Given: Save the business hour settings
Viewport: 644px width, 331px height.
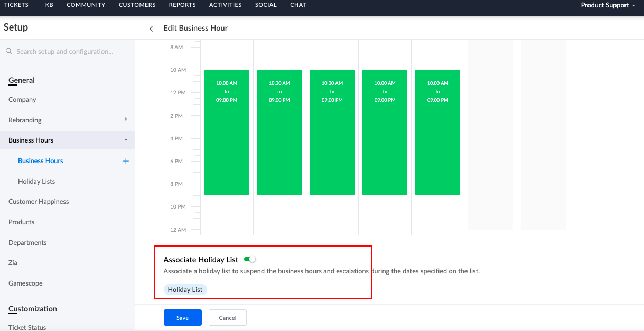Looking at the screenshot, I should (x=183, y=318).
